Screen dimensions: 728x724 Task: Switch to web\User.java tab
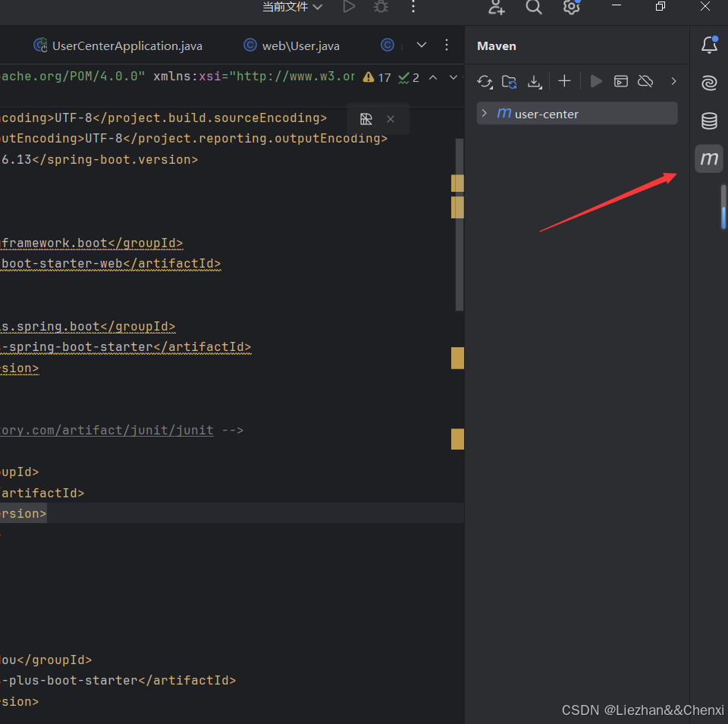(x=291, y=45)
